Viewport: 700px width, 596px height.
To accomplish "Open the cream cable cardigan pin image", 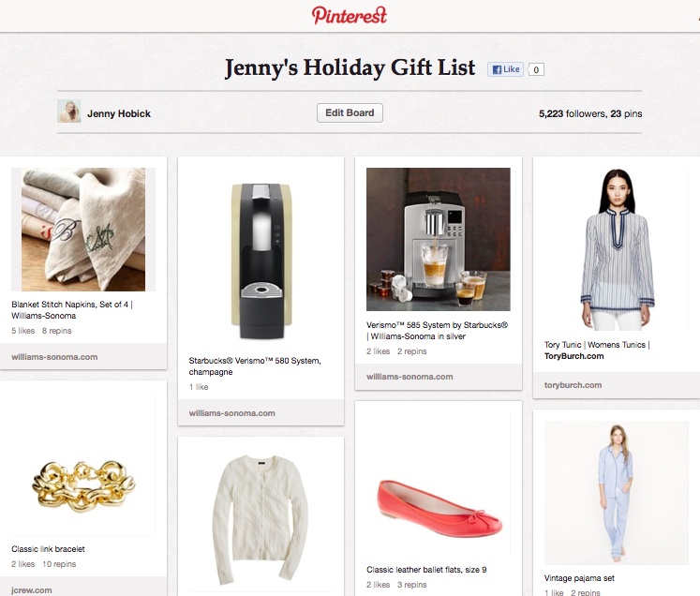I will pos(261,520).
